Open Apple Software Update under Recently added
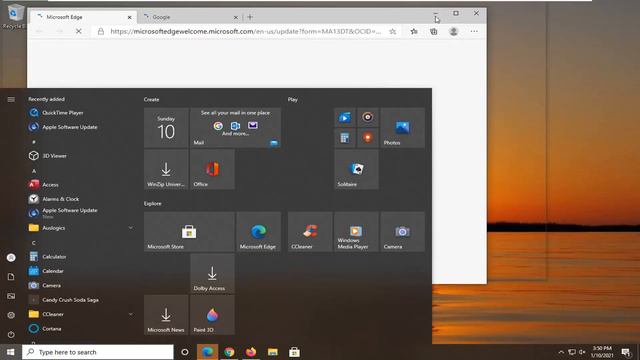 69,127
